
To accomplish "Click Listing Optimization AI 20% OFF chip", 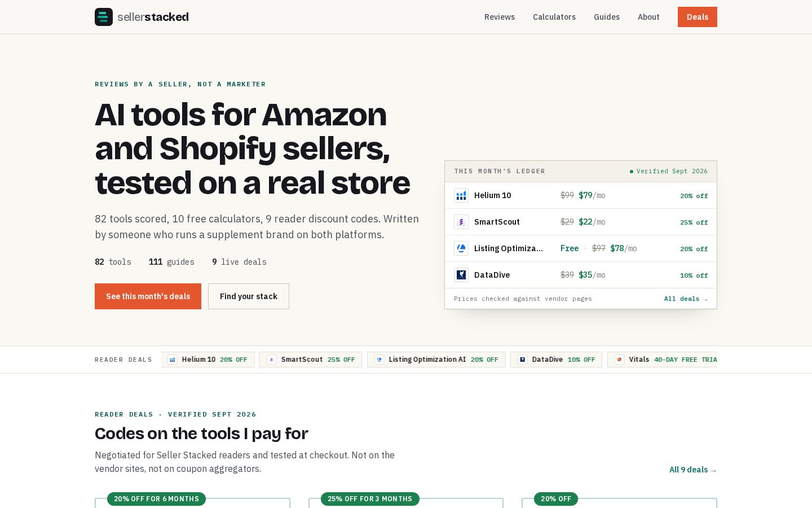I will 436,360.
